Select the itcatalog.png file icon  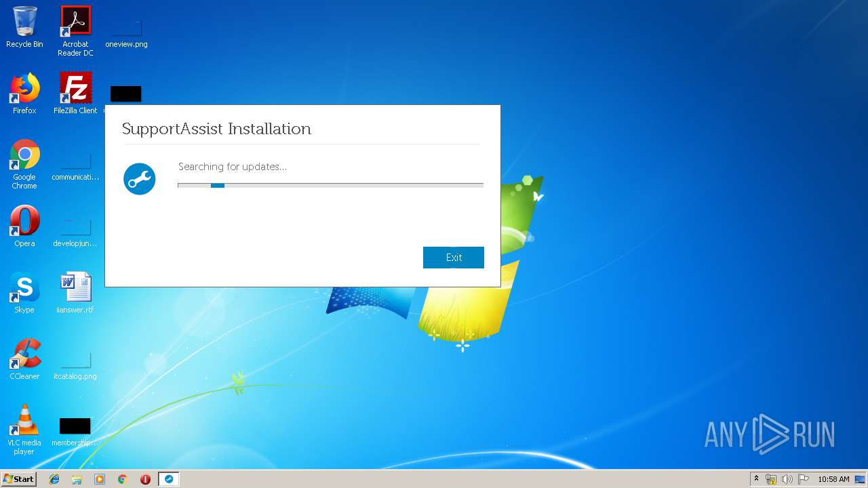tap(75, 365)
